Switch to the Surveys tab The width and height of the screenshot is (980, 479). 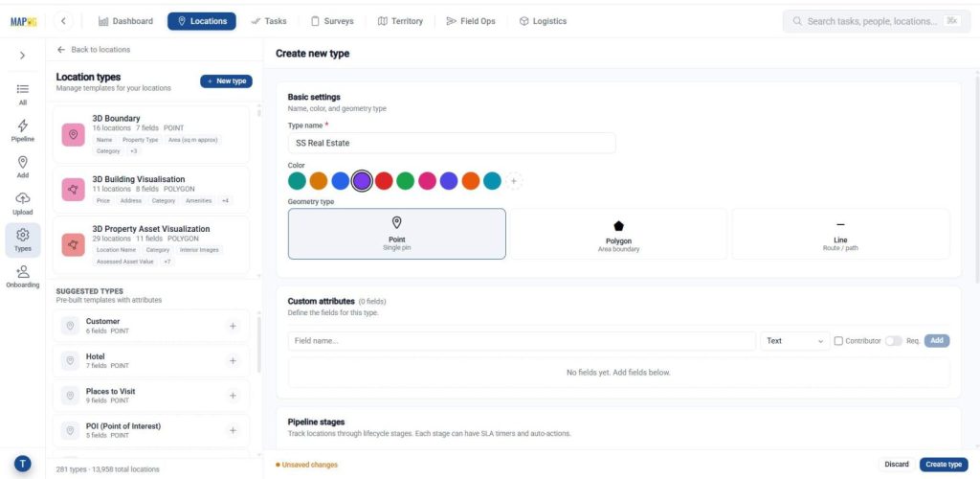point(332,21)
